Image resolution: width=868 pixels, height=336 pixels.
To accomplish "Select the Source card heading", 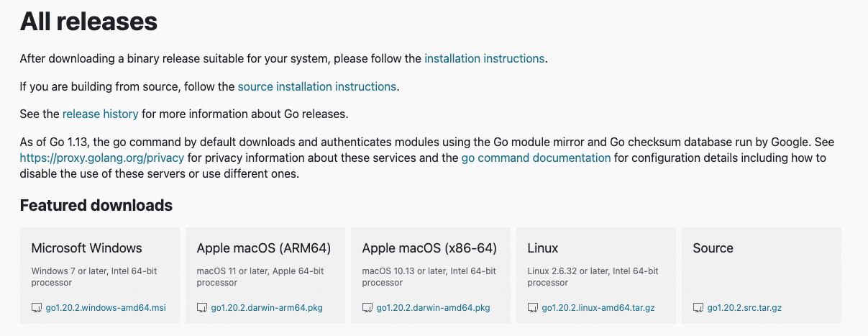I will click(713, 248).
